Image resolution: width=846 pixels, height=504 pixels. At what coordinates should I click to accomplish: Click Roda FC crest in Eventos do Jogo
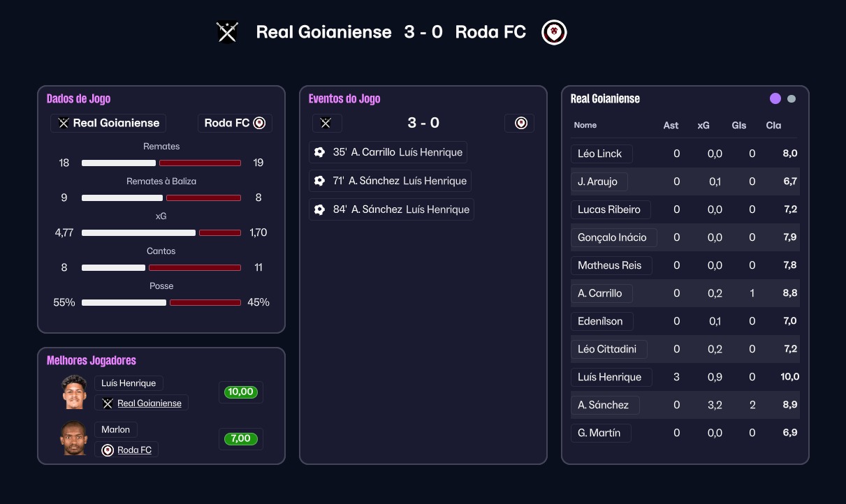click(520, 123)
